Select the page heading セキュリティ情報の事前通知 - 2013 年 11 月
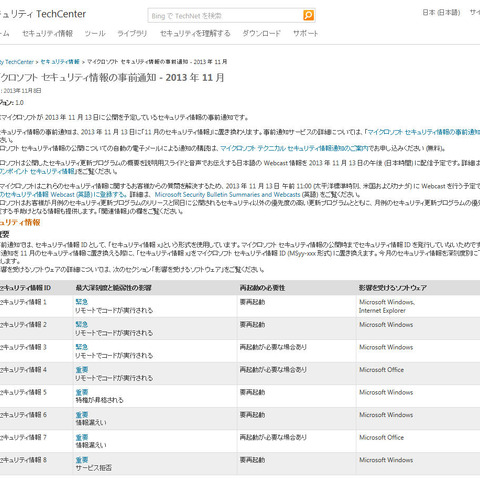The height and width of the screenshot is (480, 480). pyautogui.click(x=112, y=78)
